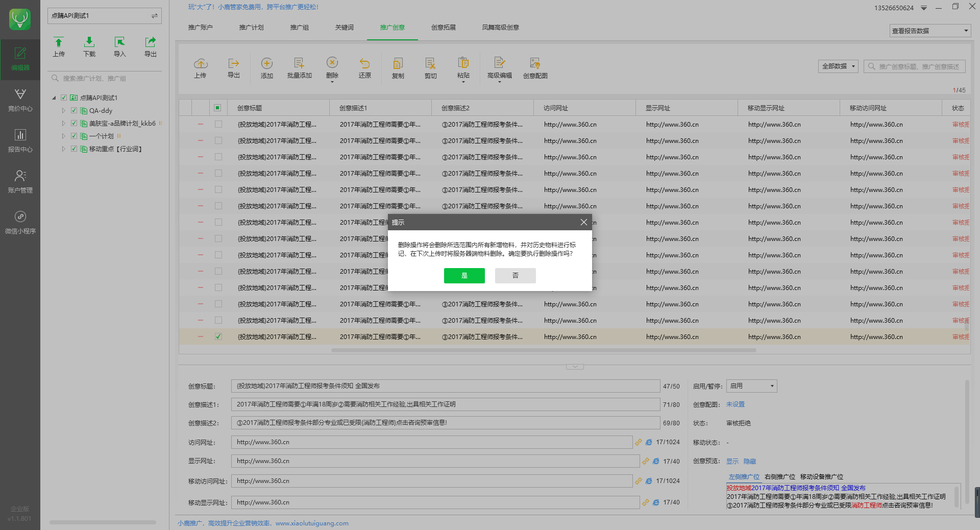Open the 全部数据 filter dropdown
Viewport: 980px width, 530px height.
coord(838,66)
